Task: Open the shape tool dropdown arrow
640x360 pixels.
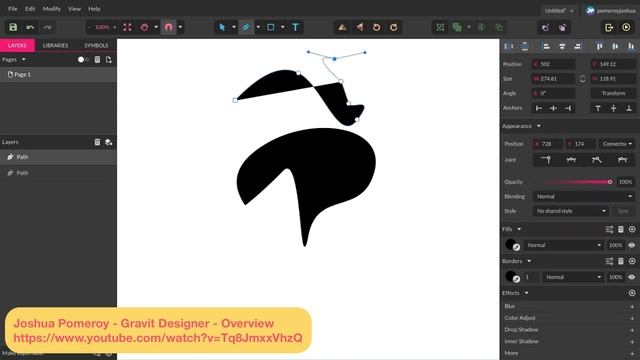Action: point(282,27)
